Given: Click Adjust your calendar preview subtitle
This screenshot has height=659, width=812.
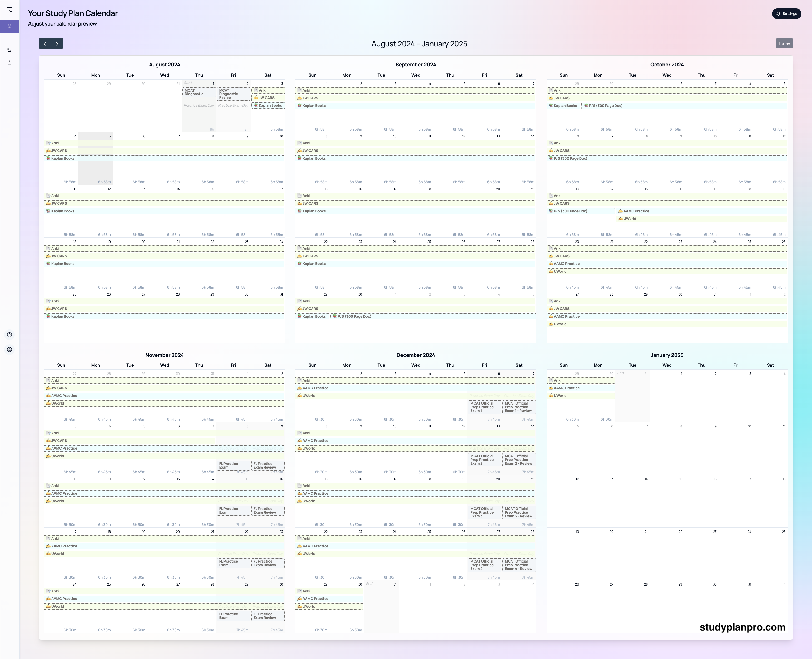Looking at the screenshot, I should 63,23.
